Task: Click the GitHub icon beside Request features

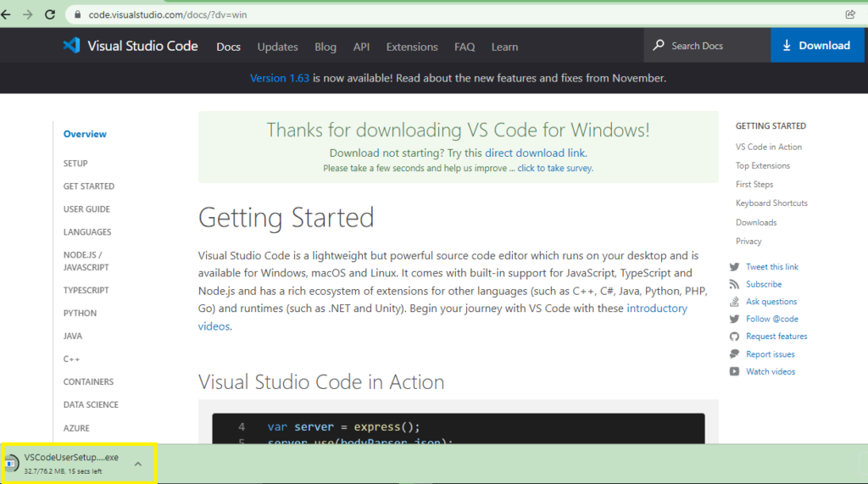Action: click(734, 337)
